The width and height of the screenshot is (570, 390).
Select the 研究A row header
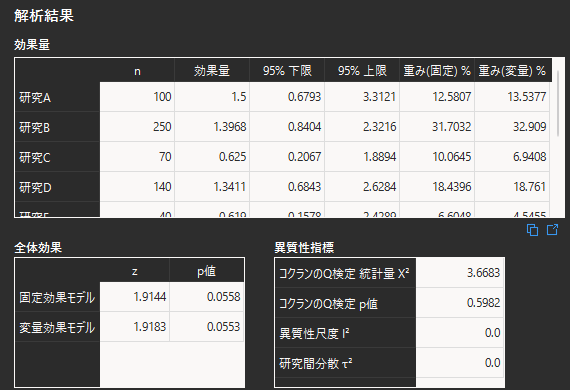click(57, 97)
